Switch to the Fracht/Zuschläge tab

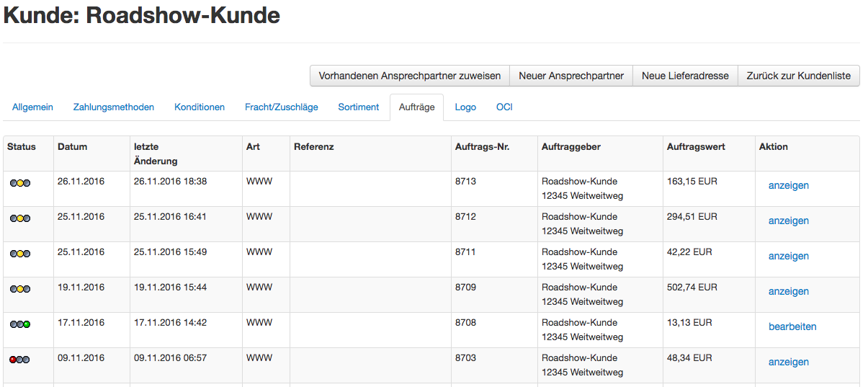pyautogui.click(x=282, y=107)
